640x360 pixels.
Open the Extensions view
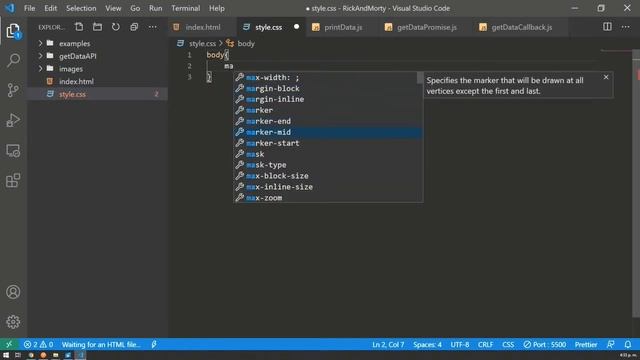(x=13, y=180)
